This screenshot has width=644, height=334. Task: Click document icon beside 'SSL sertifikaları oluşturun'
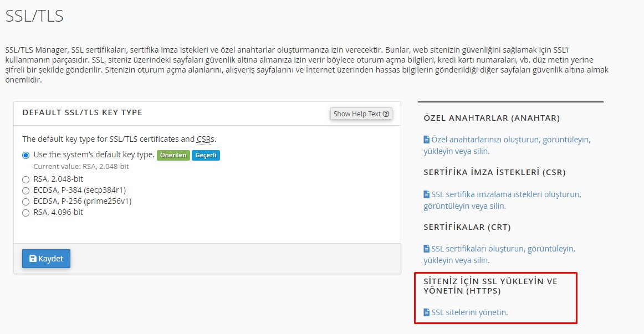click(426, 249)
